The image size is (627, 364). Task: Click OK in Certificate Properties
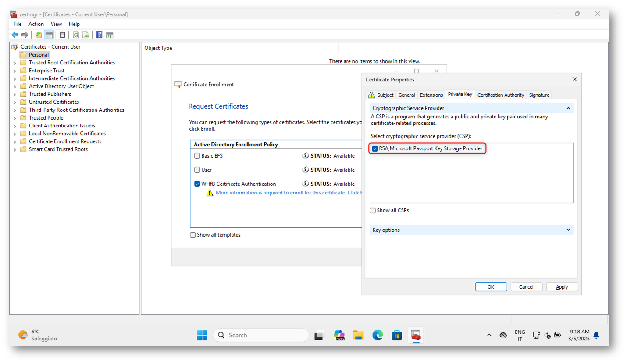coord(491,287)
